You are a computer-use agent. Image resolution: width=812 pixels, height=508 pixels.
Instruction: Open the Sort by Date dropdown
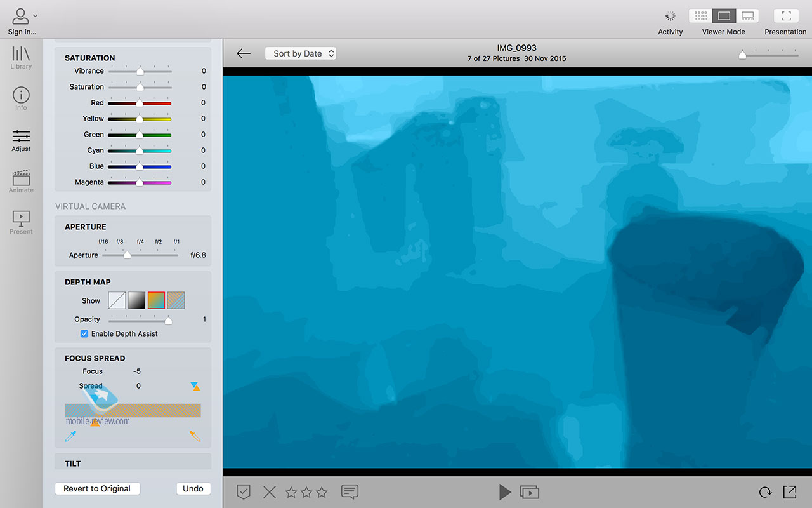(301, 53)
